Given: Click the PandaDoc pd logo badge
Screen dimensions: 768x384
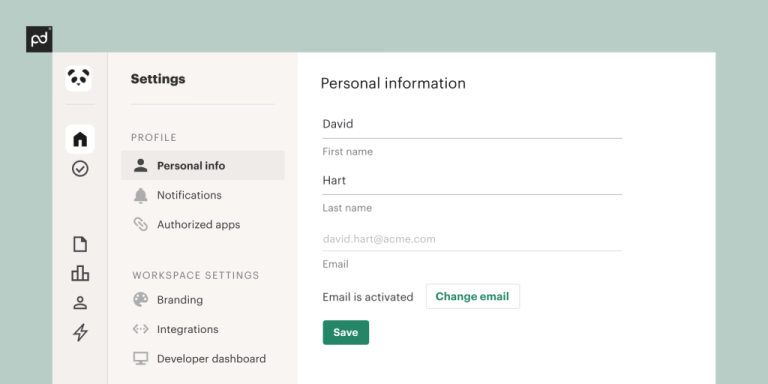Looking at the screenshot, I should [39, 39].
